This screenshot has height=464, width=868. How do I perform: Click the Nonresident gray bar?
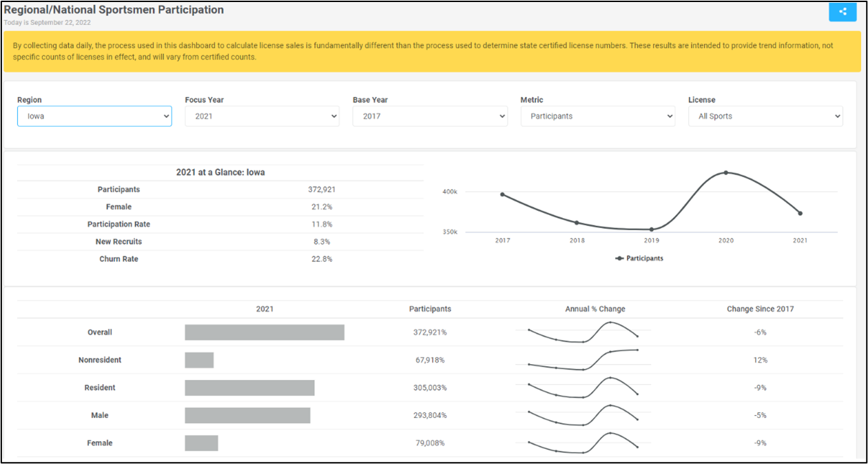tap(199, 360)
